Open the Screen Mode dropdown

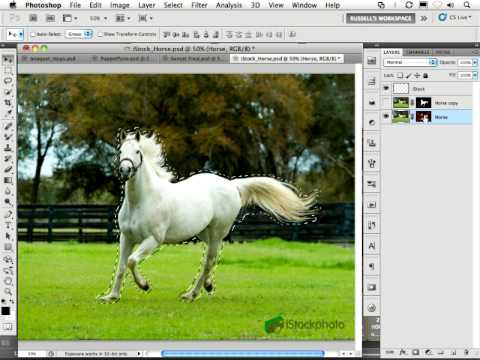pos(145,18)
